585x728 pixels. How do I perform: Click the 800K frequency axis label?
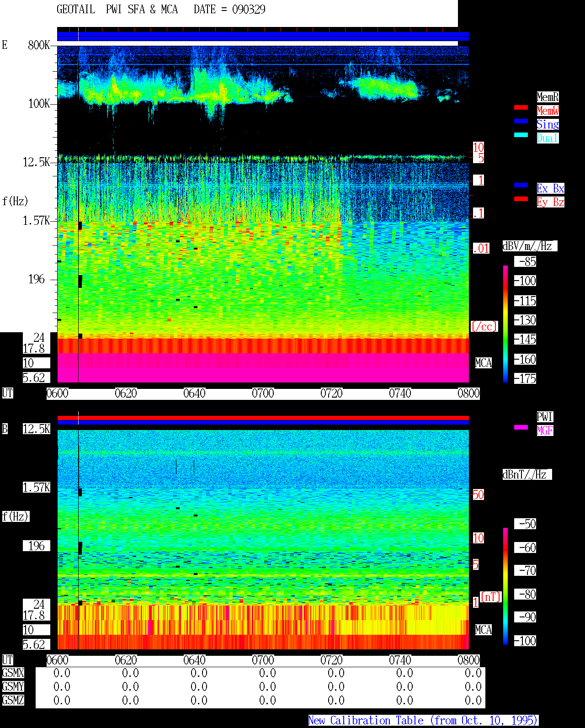click(39, 45)
